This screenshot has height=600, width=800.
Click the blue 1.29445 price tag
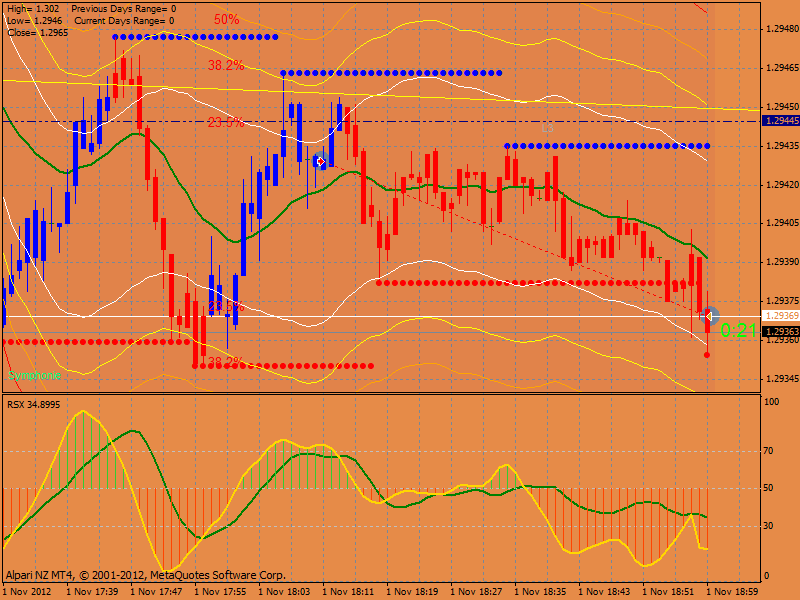coord(781,121)
